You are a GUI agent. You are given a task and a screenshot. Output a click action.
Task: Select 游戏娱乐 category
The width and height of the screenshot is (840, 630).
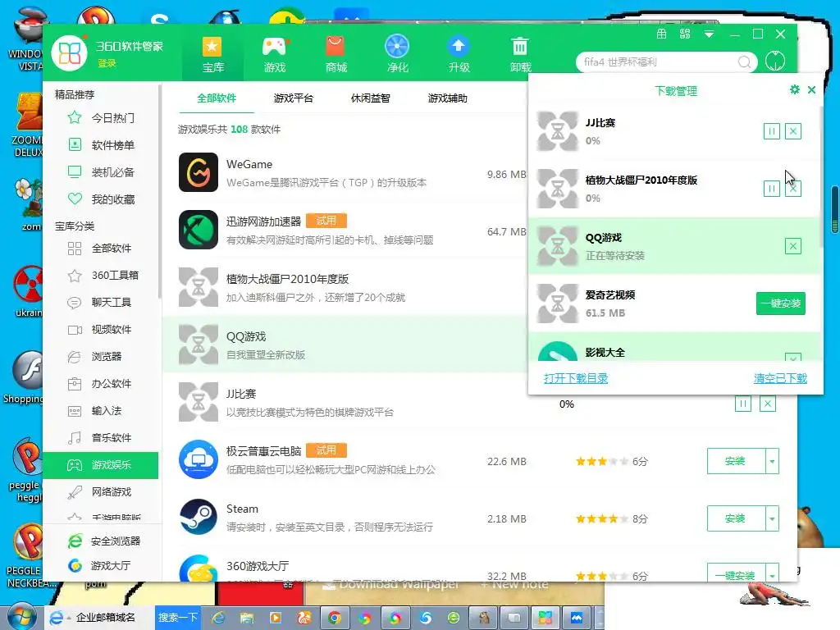[101, 465]
